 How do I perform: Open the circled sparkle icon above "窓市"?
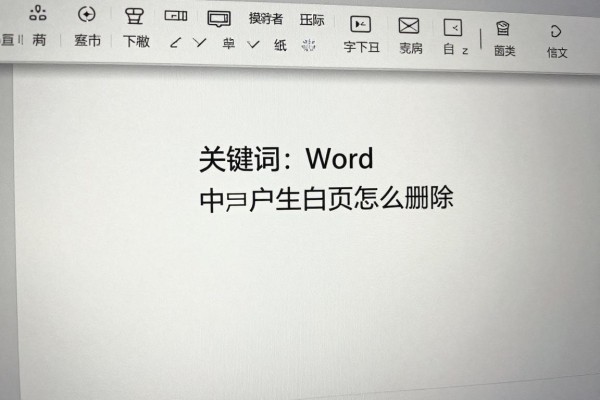[x=87, y=15]
